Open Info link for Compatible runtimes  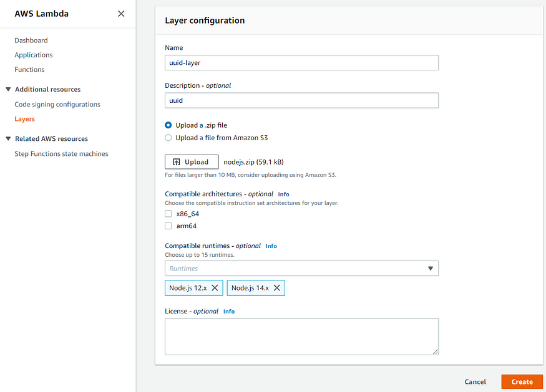(x=271, y=246)
